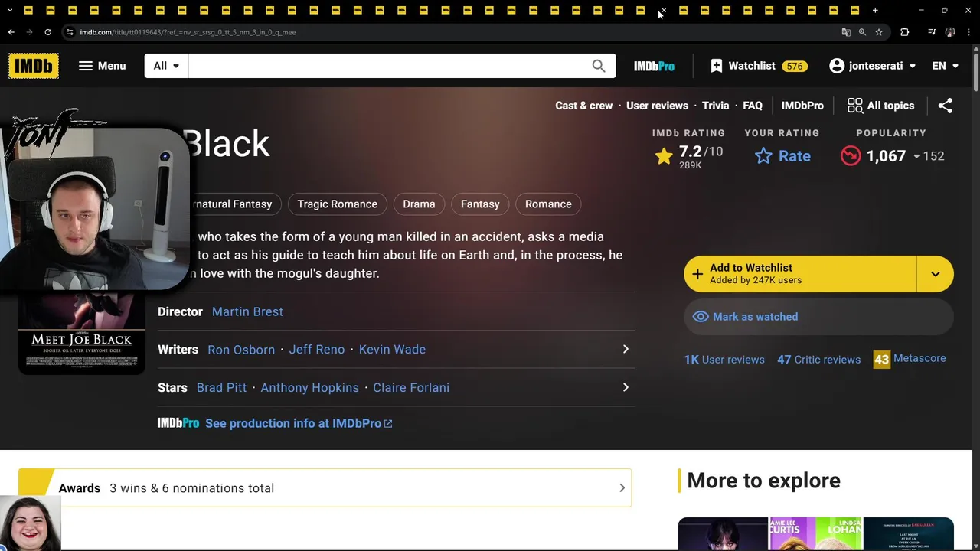Select the Fantasy genre chip
The height and width of the screenshot is (551, 980).
pos(480,204)
